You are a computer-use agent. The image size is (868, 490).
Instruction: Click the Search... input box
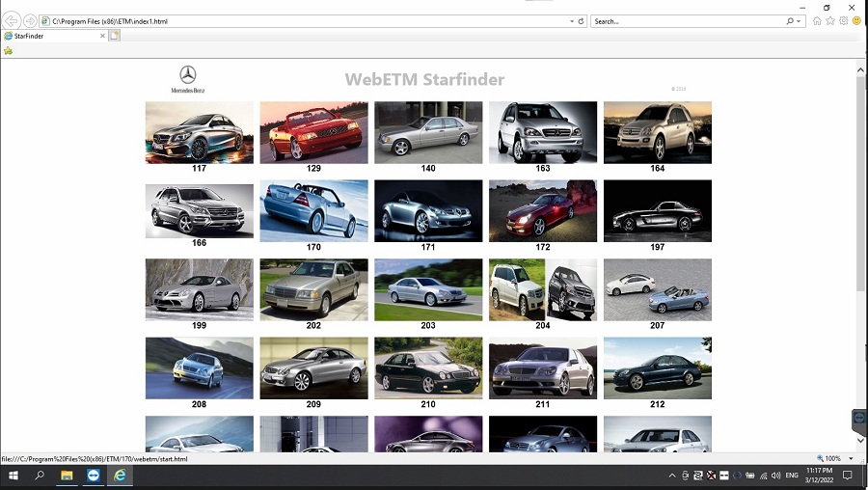[x=688, y=21]
